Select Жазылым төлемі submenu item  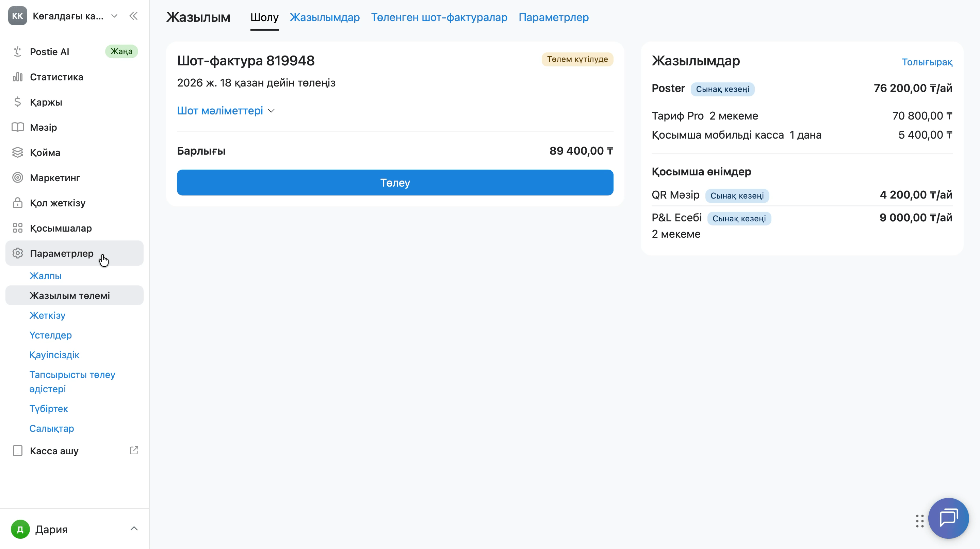(x=74, y=295)
